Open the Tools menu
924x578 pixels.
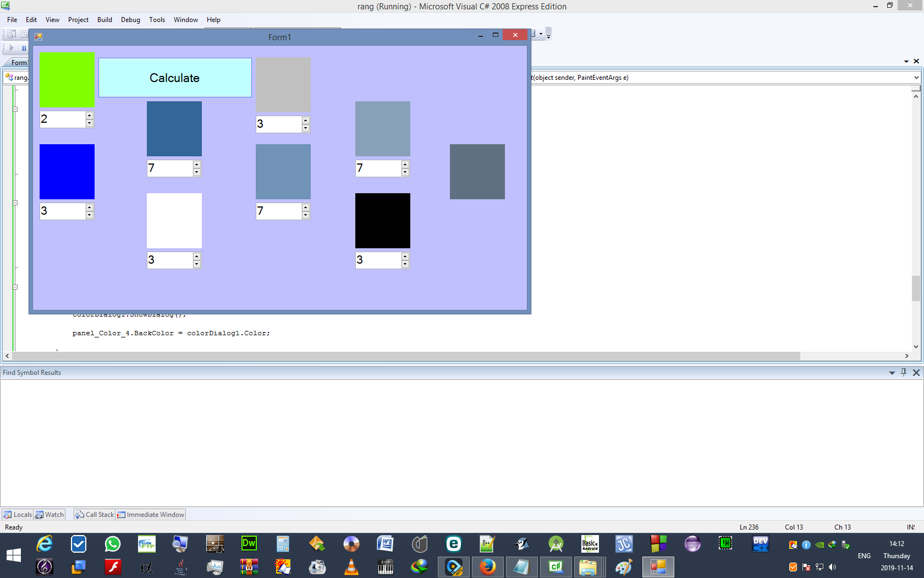(157, 20)
